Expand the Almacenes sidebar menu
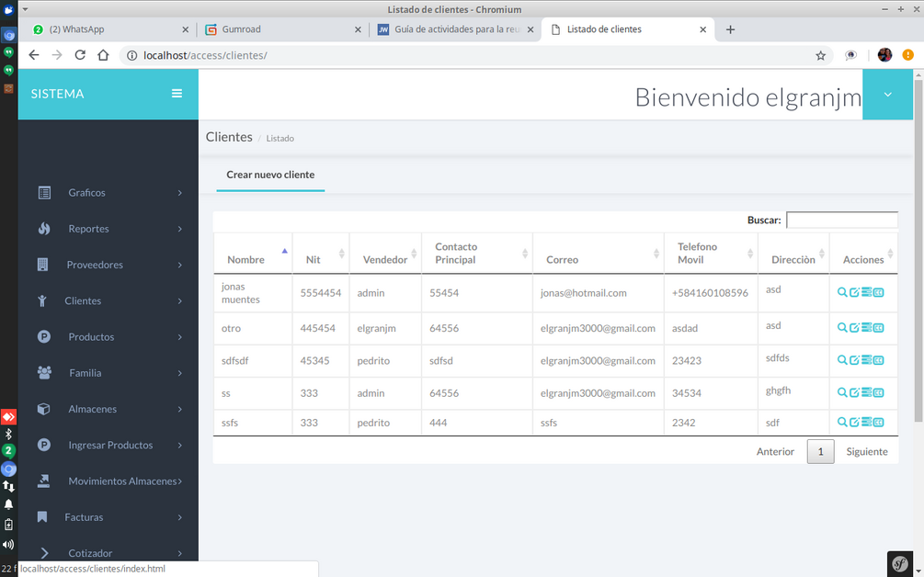The image size is (924, 577). (108, 409)
